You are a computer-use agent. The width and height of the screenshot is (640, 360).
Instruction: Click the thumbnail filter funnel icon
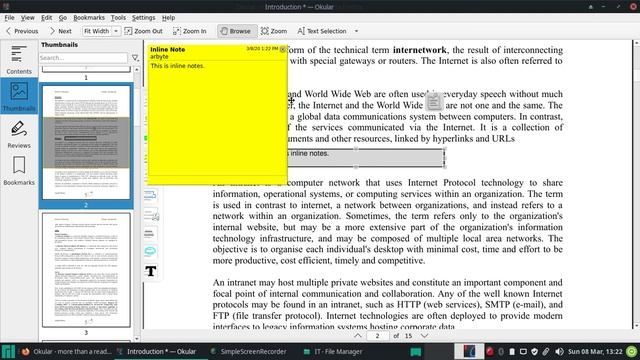point(135,58)
